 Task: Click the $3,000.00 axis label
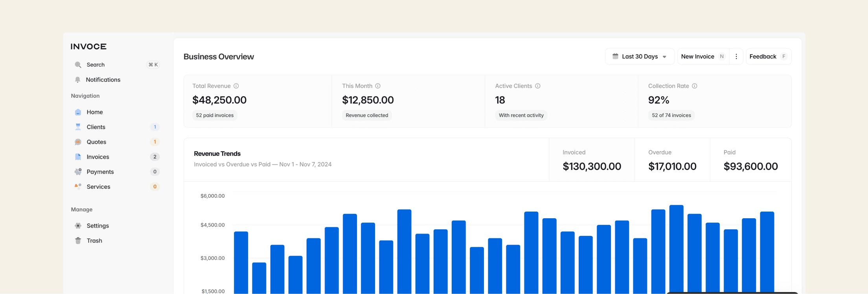[213, 258]
